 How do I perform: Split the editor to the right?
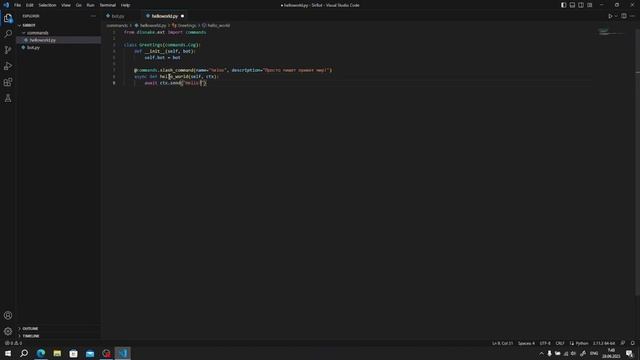(624, 16)
